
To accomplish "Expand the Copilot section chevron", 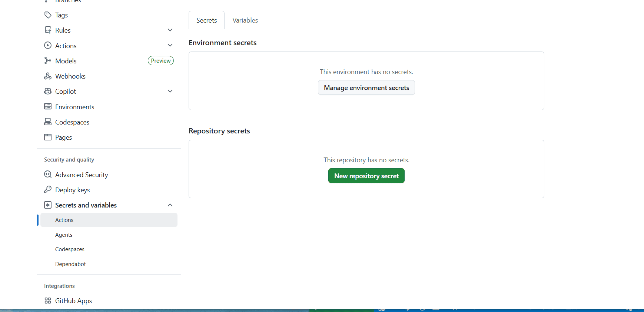I will pos(170,91).
